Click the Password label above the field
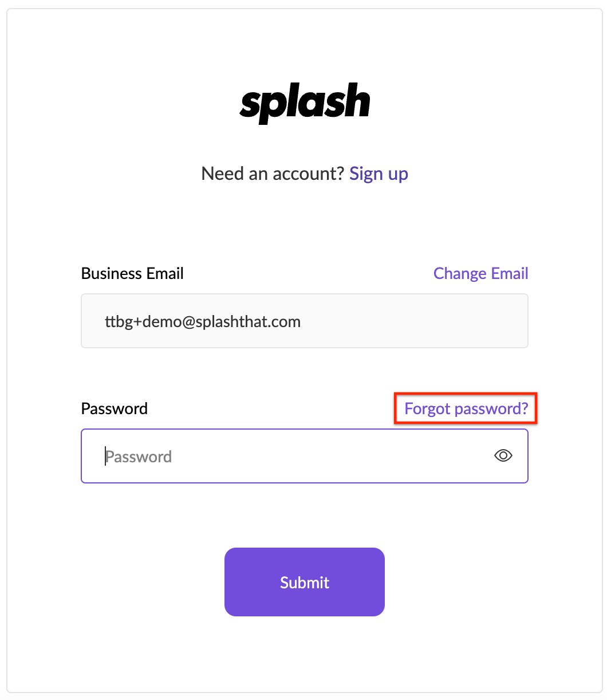 [x=115, y=408]
